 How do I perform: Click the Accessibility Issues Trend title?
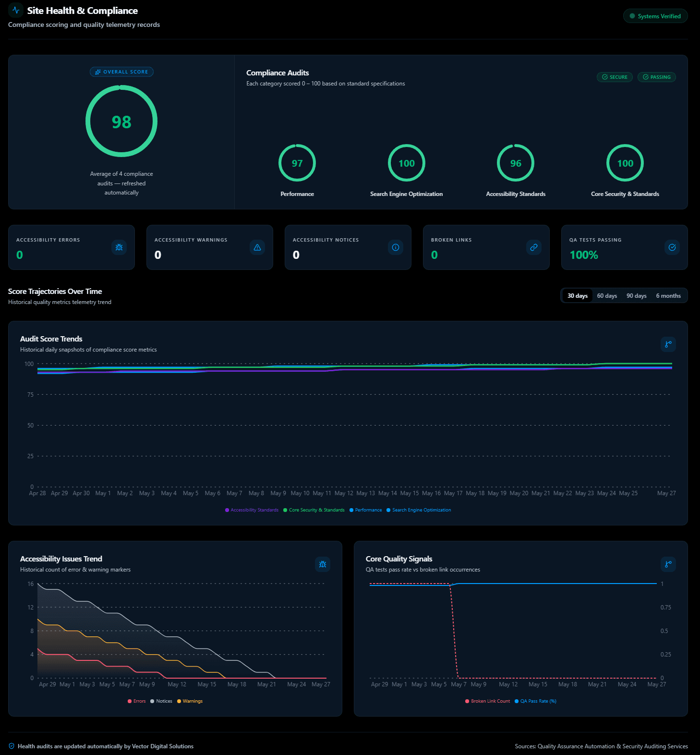(61, 559)
